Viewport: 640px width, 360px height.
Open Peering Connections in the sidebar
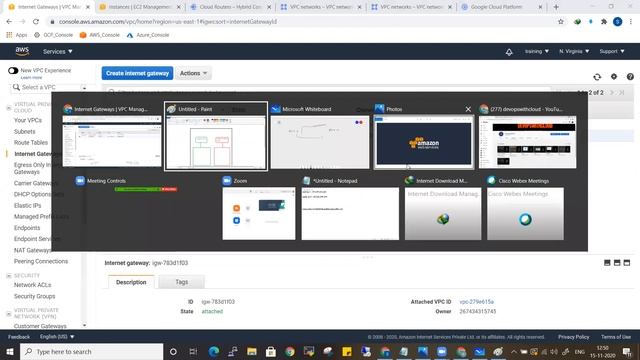(41, 261)
